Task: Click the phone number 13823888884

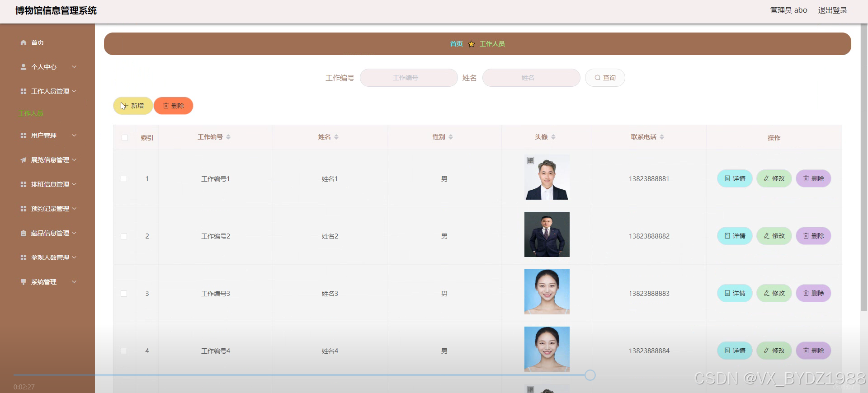Action: point(649,351)
